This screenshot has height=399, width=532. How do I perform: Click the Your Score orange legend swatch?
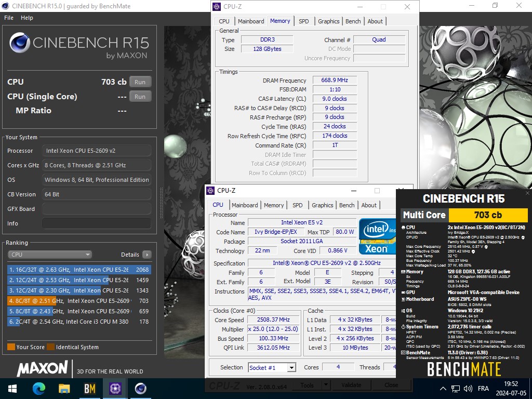11,347
